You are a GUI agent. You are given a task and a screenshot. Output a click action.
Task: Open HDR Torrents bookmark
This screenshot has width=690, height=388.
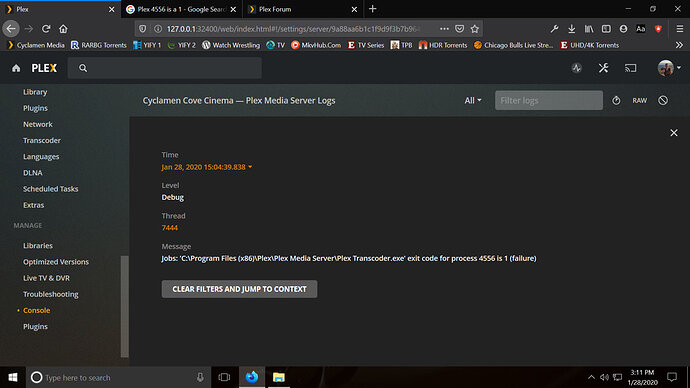pos(443,45)
